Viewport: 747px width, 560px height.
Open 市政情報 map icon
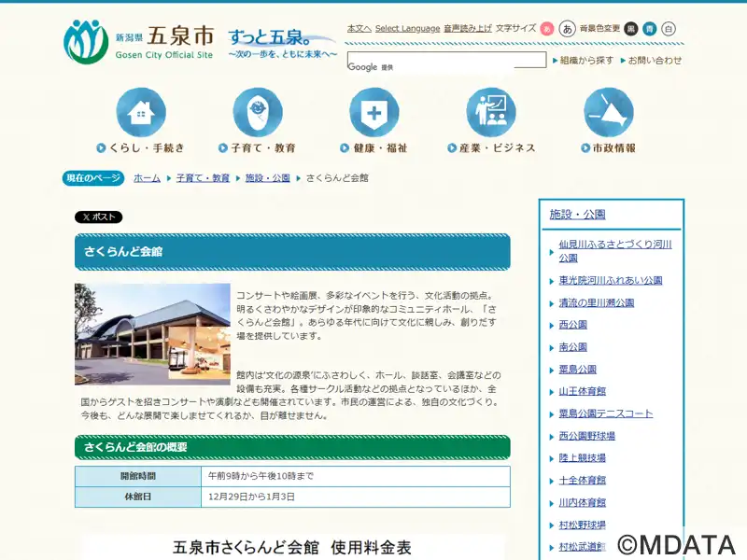(609, 112)
